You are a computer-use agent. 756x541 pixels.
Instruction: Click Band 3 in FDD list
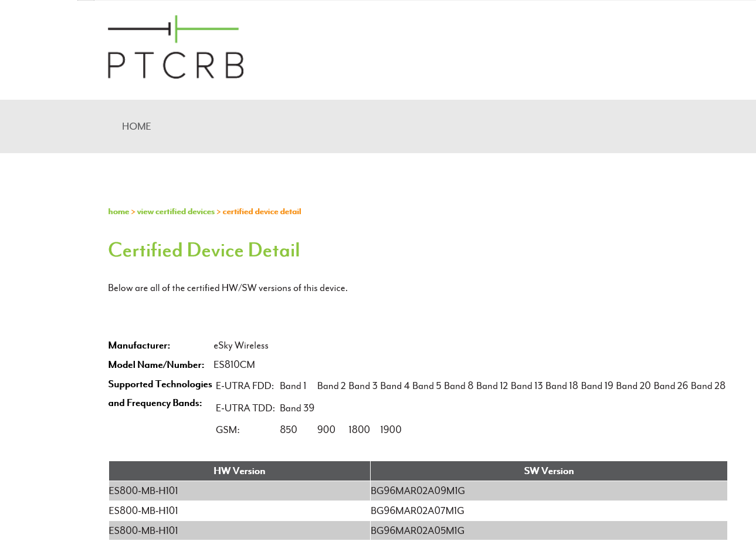[x=363, y=386]
